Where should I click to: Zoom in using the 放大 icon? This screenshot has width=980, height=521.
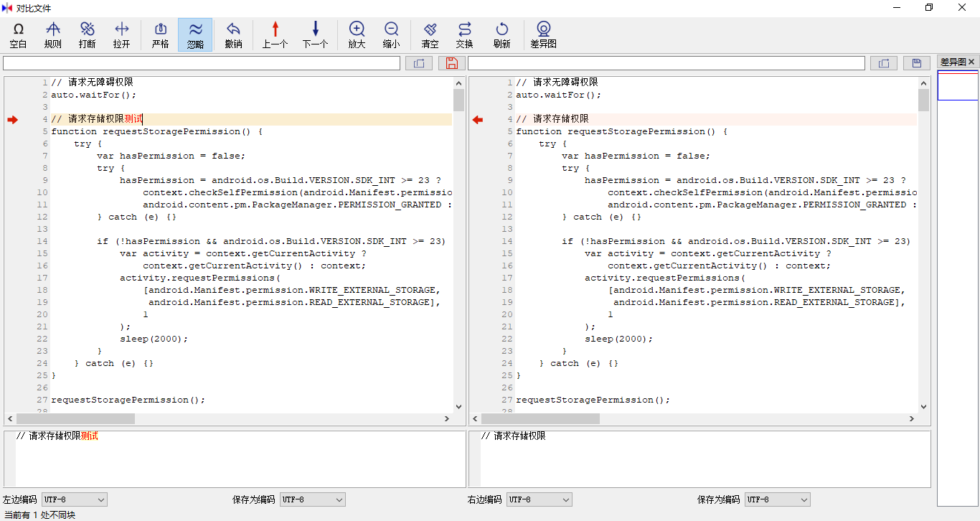357,34
